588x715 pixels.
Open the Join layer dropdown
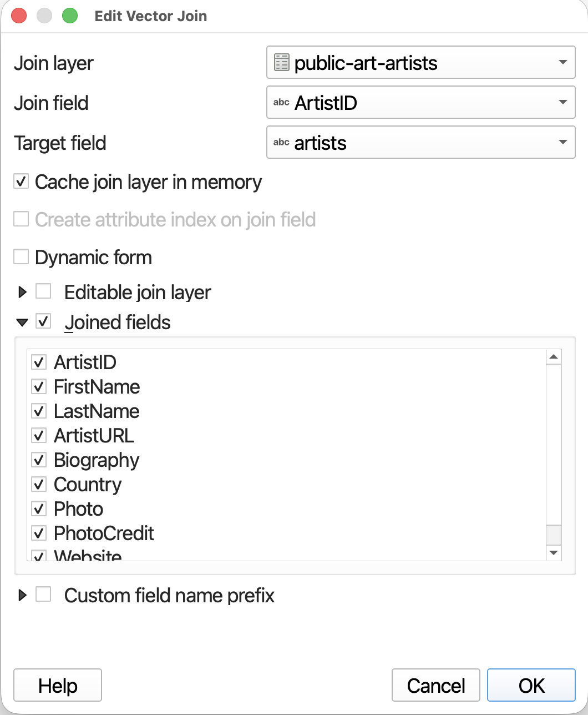tap(420, 63)
